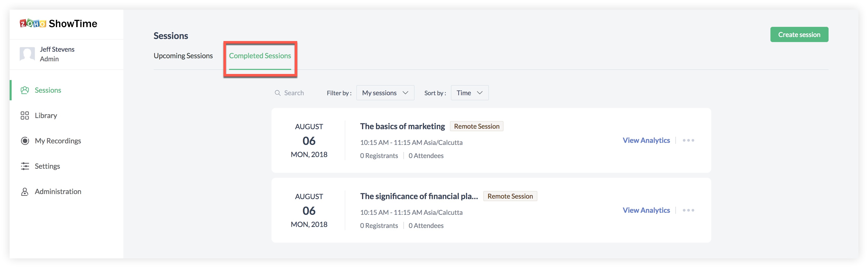View Analytics for The basics of marketing
Viewport: 868px width, 268px height.
tap(646, 140)
